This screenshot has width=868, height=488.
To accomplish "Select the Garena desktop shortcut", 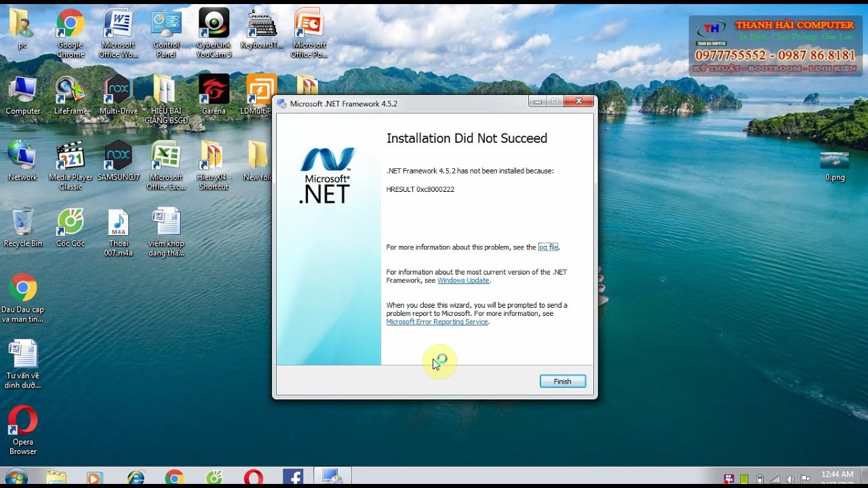I will 214,95.
